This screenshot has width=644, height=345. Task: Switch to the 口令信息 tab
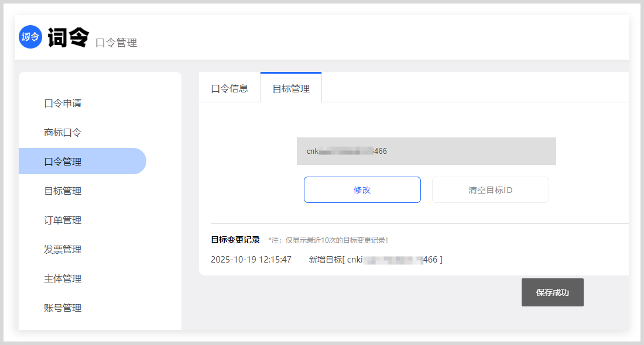(229, 88)
